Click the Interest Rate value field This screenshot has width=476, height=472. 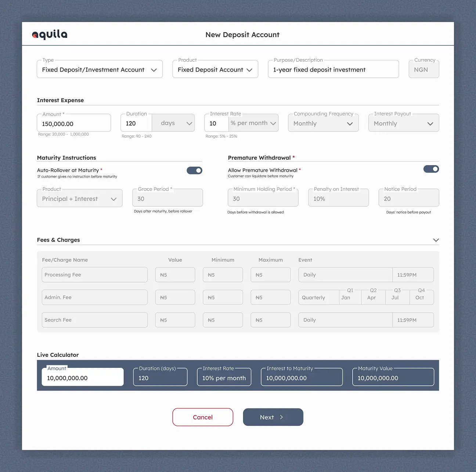tap(217, 123)
